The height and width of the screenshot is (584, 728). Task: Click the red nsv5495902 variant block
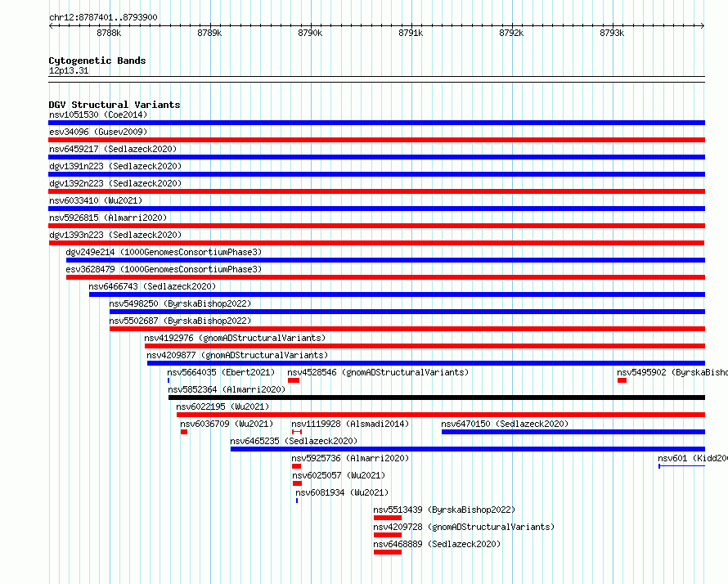click(622, 380)
